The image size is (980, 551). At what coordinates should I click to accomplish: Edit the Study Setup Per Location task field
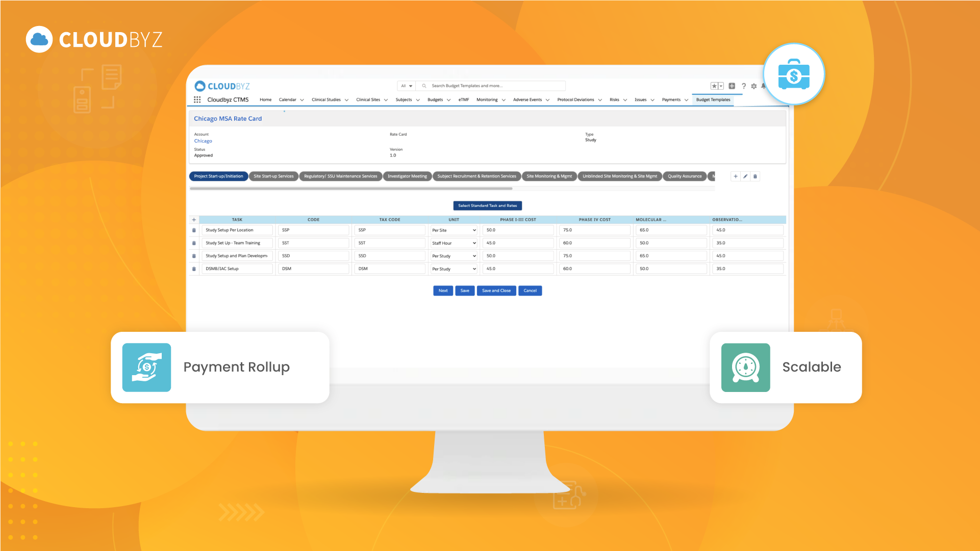(238, 230)
